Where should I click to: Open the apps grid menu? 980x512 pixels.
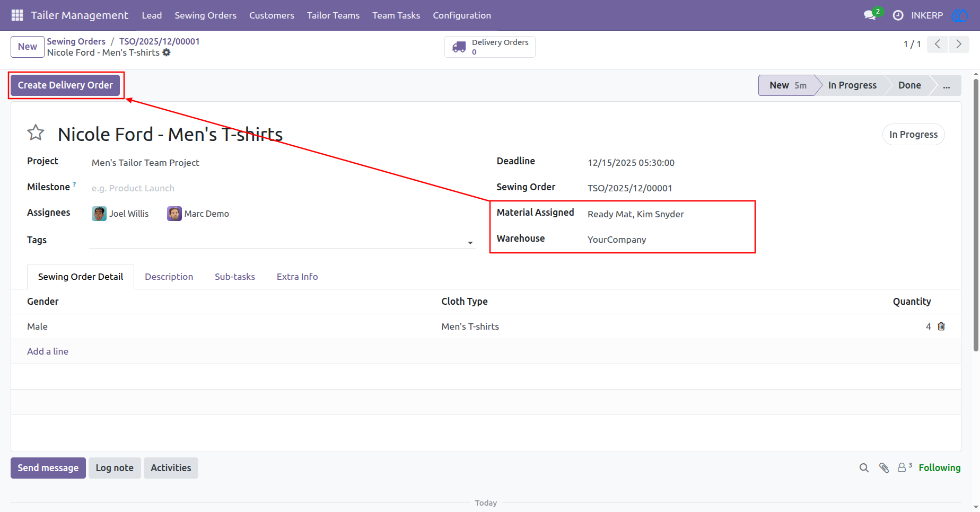click(x=17, y=15)
